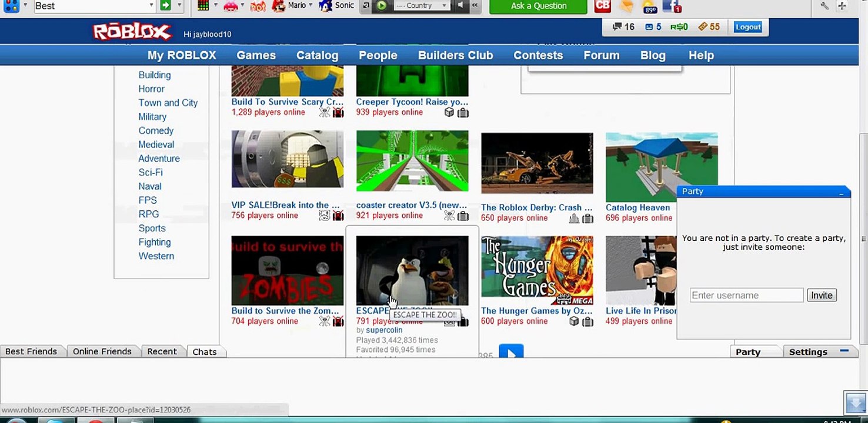
Task: Click gear icons beside VIP SALE Break into
Action: click(x=332, y=216)
